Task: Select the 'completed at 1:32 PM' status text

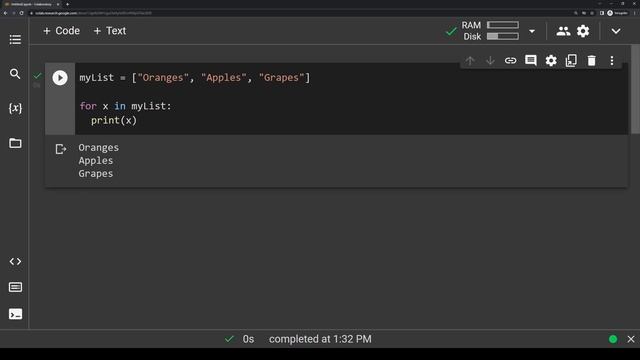Action: [320, 339]
